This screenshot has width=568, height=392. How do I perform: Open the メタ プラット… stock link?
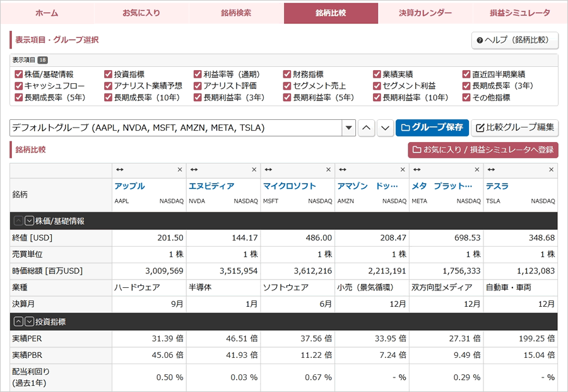click(x=442, y=186)
